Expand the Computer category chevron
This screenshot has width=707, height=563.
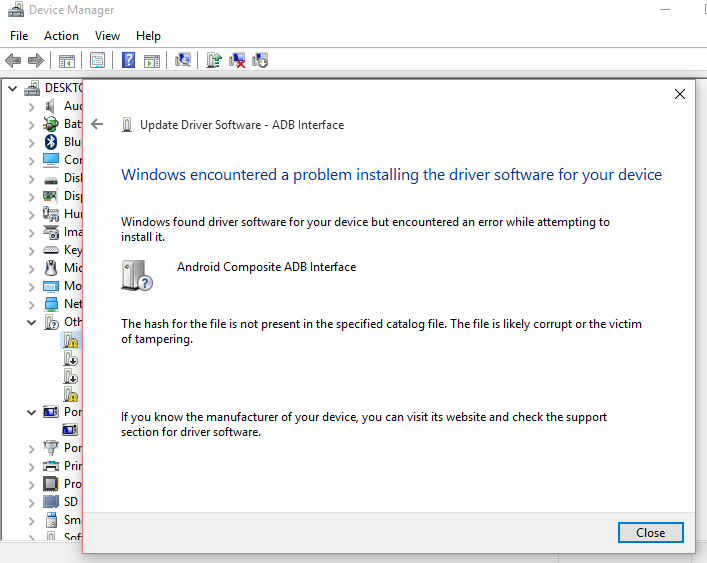[x=32, y=161]
